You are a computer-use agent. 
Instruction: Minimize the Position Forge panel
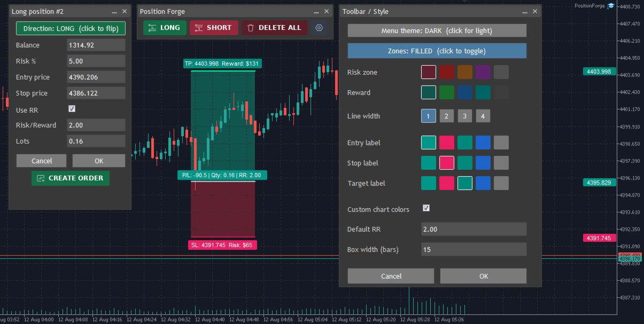pyautogui.click(x=316, y=12)
